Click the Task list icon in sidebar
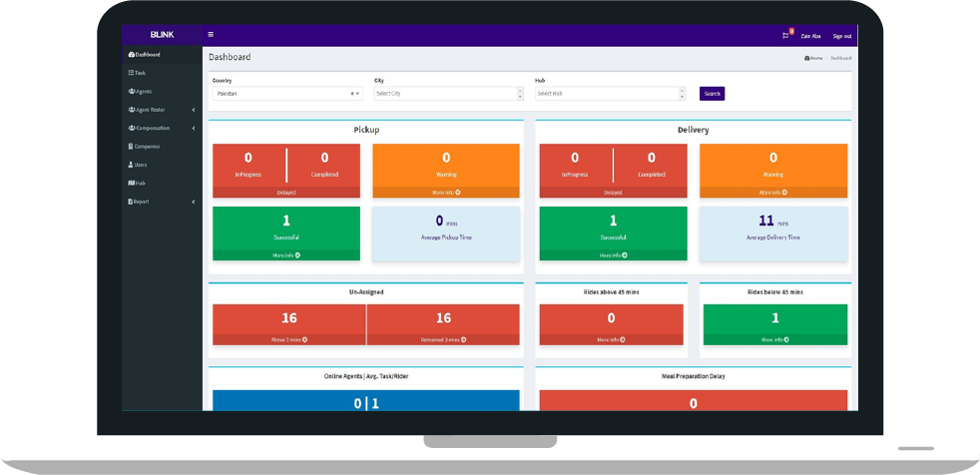980x475 pixels. [131, 73]
